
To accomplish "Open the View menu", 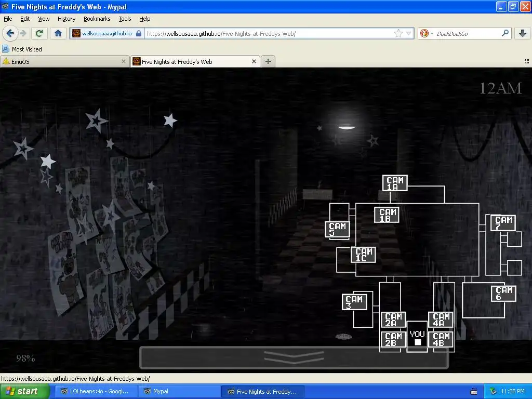I will (44, 19).
